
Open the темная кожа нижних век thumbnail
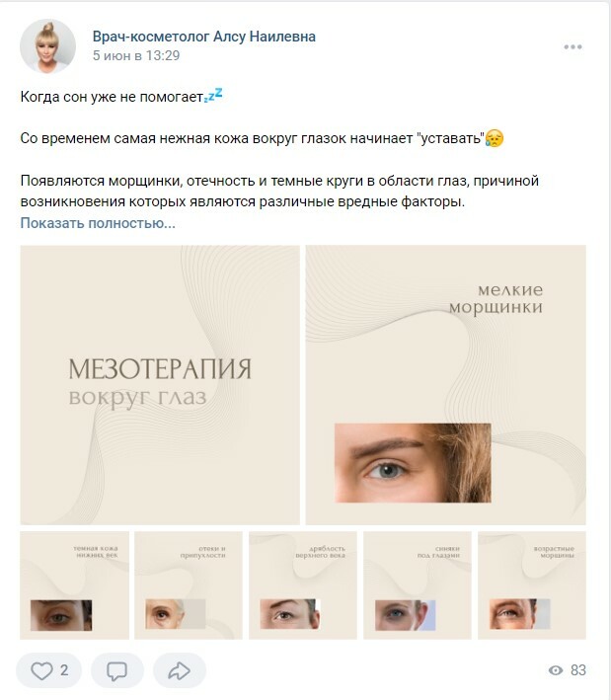75,585
